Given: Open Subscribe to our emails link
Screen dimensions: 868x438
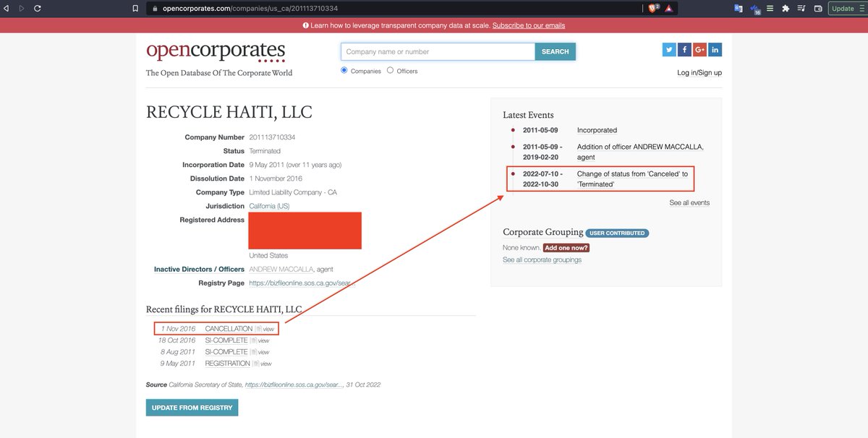Looking at the screenshot, I should coord(529,25).
